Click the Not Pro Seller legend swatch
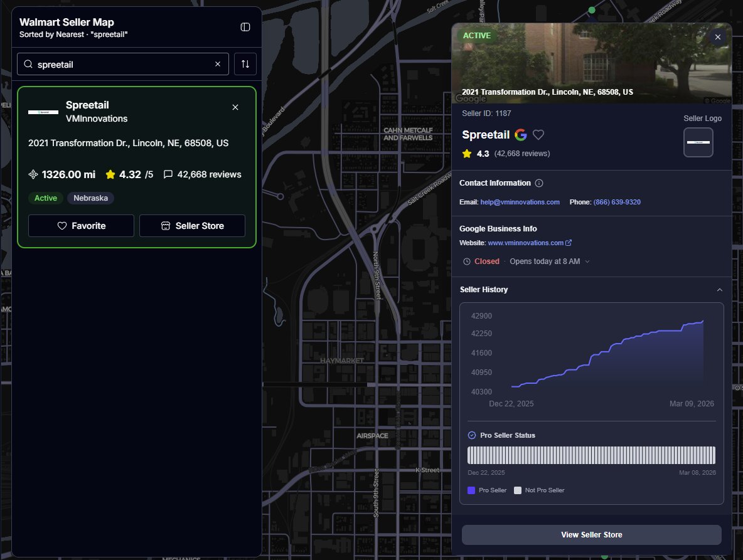 tap(518, 490)
